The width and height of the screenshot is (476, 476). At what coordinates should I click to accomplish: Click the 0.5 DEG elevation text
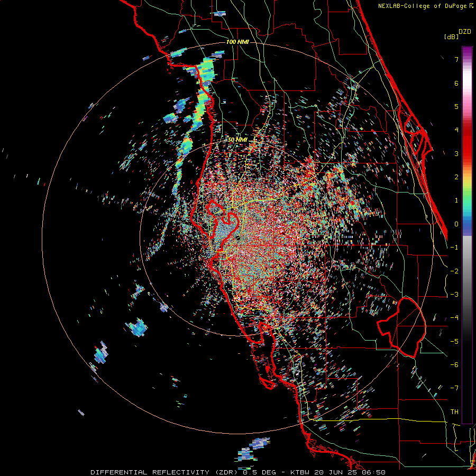pos(259,472)
